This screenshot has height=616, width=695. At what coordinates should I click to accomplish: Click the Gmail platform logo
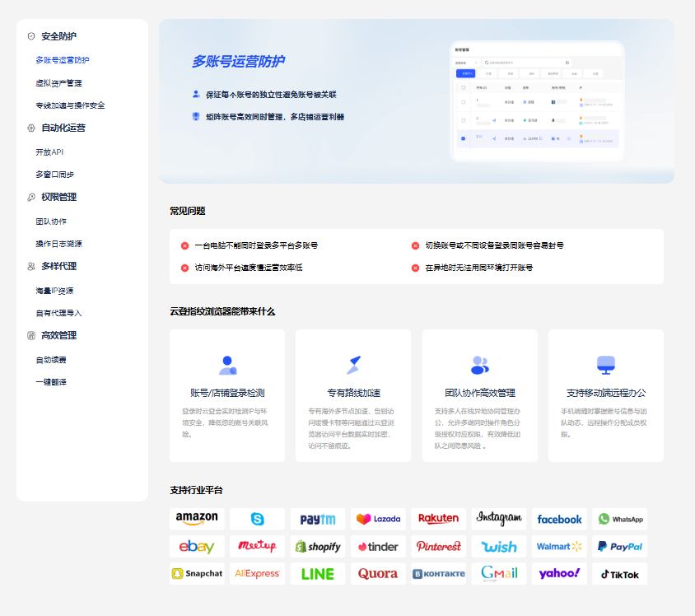(x=499, y=574)
